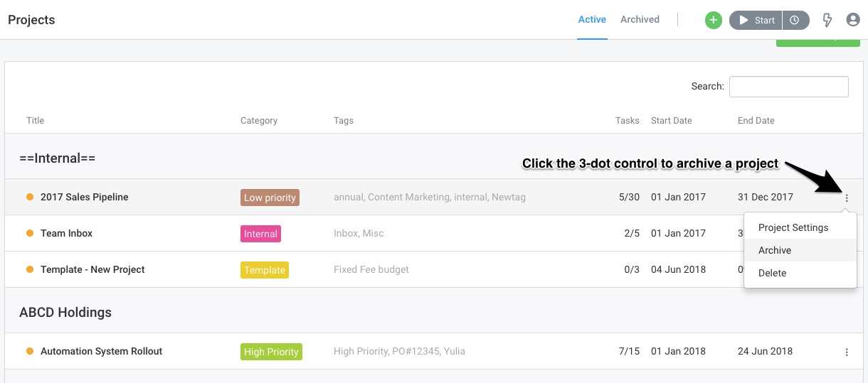The height and width of the screenshot is (383, 868).
Task: Click the 'Inbox, Misc' tags text
Action: coord(359,233)
